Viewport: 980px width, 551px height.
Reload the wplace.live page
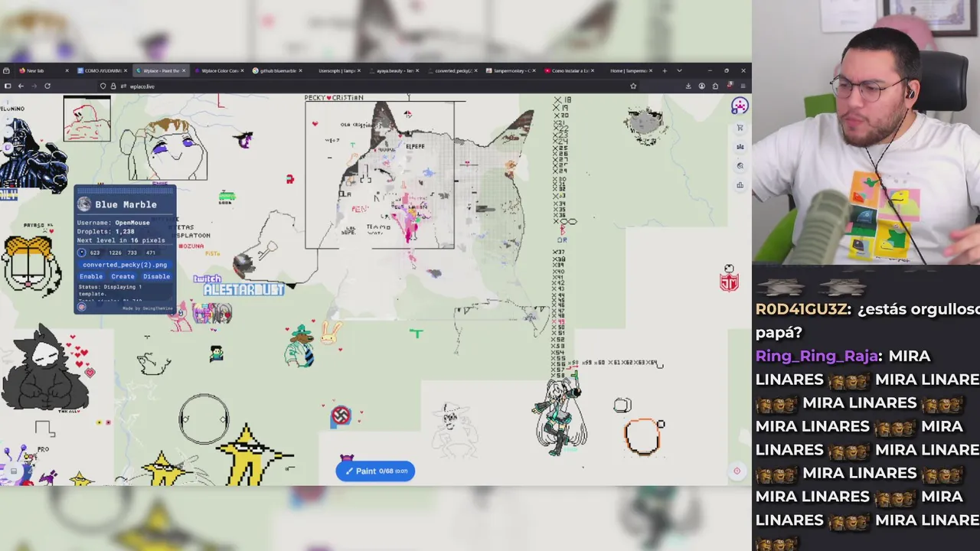(47, 86)
